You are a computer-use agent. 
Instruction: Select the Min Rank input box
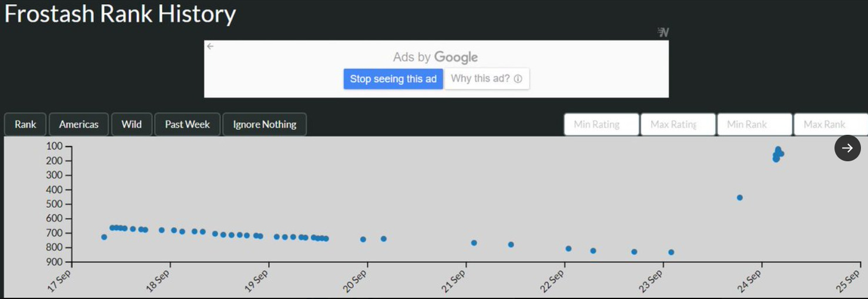pyautogui.click(x=755, y=124)
